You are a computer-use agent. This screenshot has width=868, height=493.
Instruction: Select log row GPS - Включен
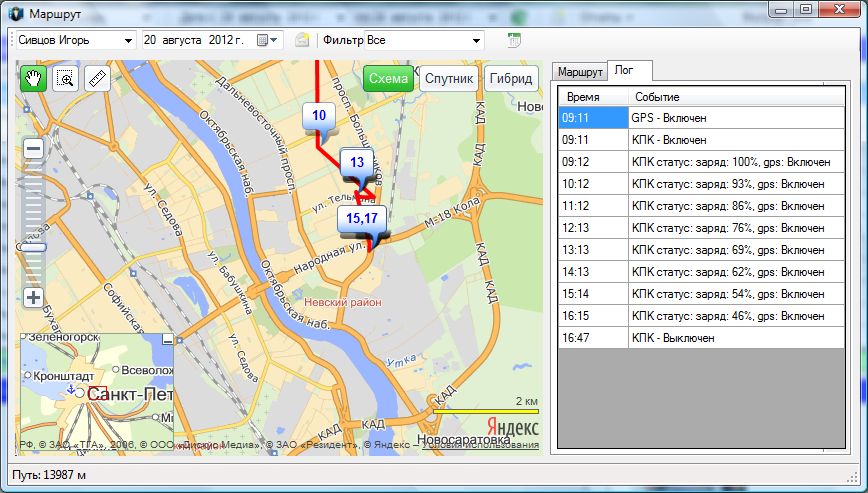(701, 118)
